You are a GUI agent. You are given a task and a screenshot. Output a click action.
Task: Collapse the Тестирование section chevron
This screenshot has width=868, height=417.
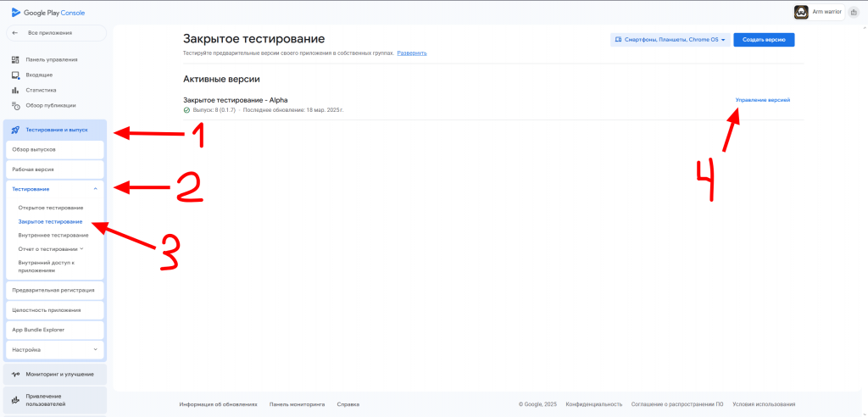[x=95, y=189]
